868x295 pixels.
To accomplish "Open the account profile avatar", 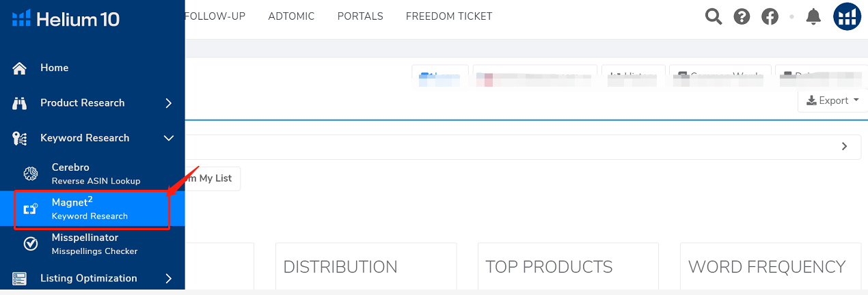I will point(847,16).
